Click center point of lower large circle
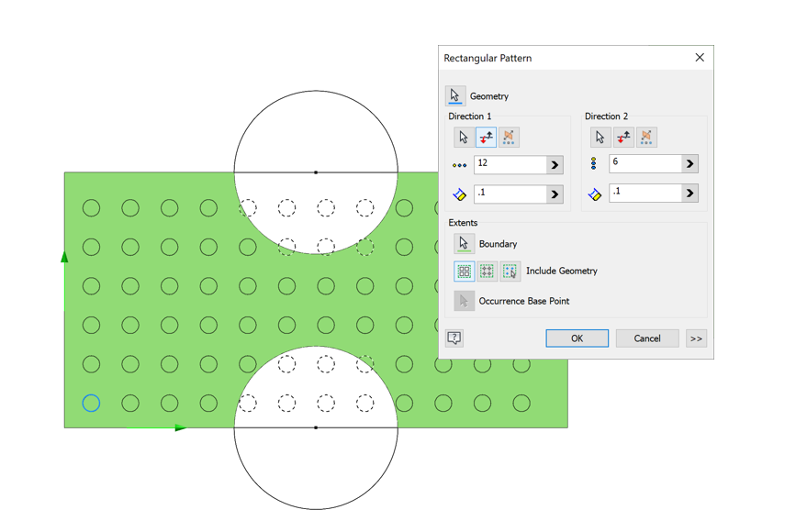Screen dimensions: 807x532 point(316,427)
